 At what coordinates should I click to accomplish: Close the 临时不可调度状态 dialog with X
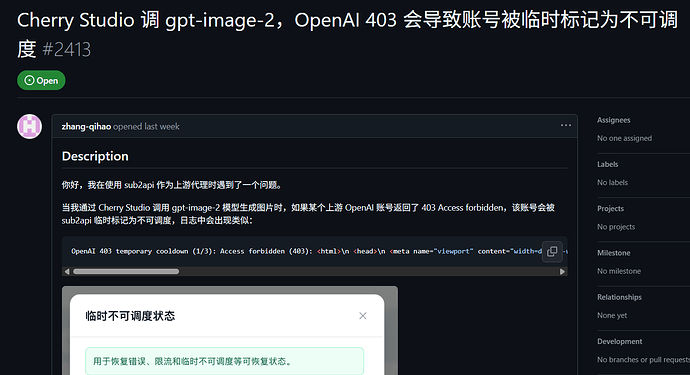[x=363, y=316]
